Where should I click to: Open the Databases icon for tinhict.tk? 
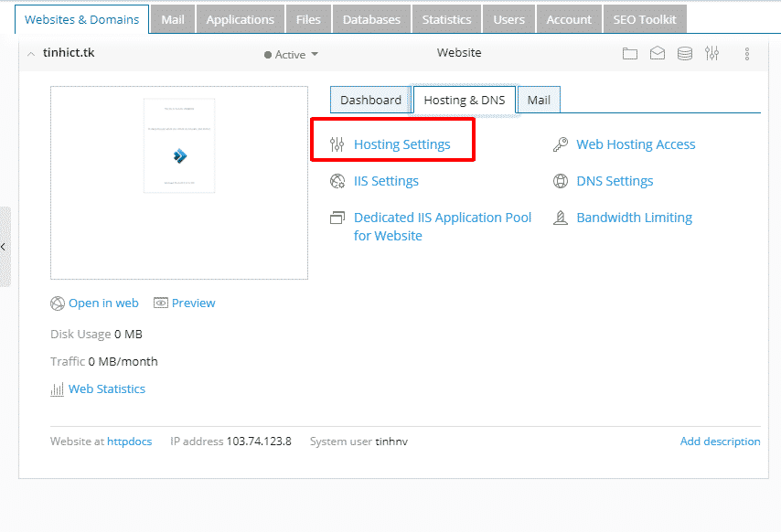(x=684, y=53)
